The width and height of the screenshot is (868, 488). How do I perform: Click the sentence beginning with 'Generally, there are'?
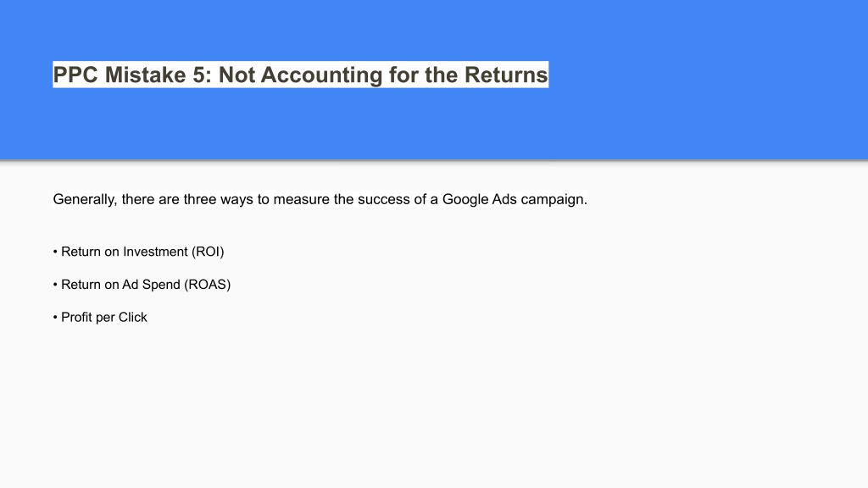coord(320,199)
